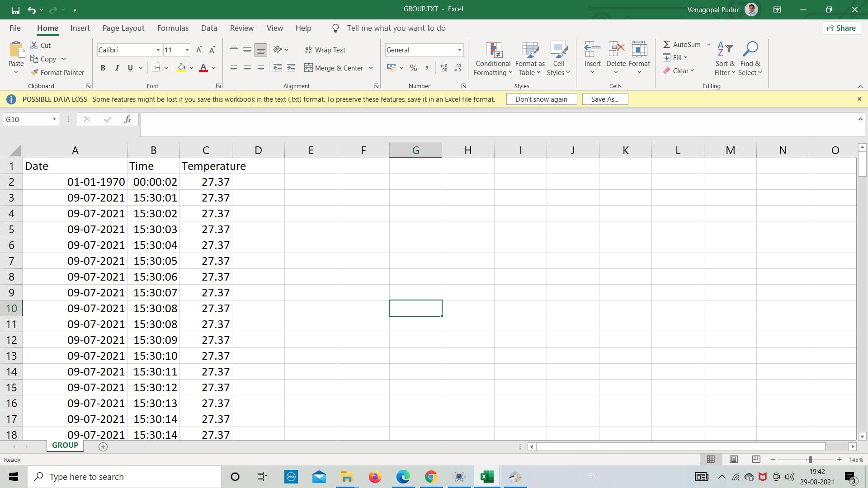Toggle Align Right

(x=261, y=68)
